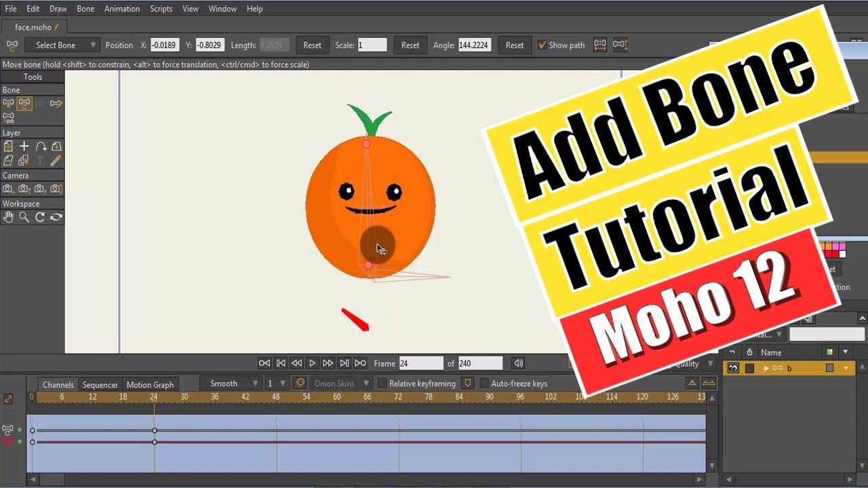Step back one frame

(296, 363)
